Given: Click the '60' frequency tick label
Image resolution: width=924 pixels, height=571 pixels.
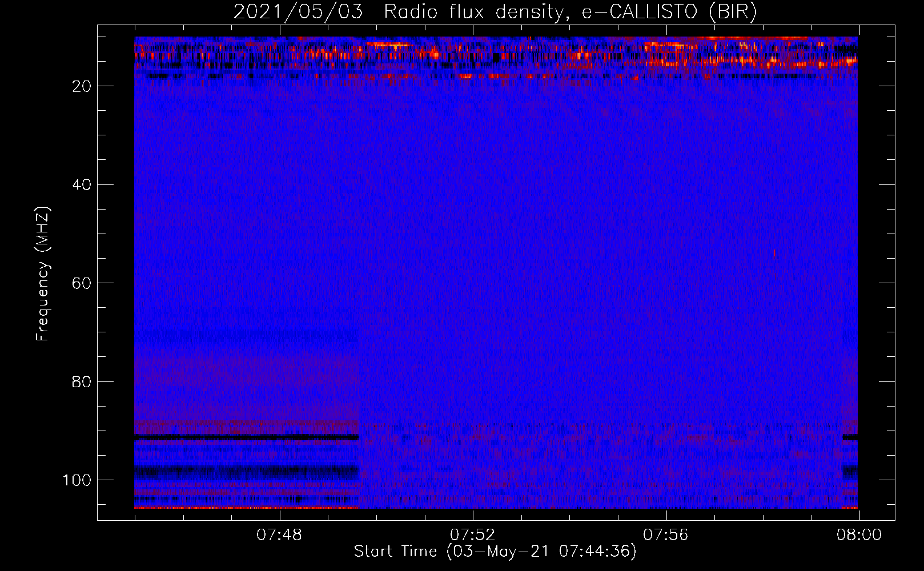Looking at the screenshot, I should 82,283.
